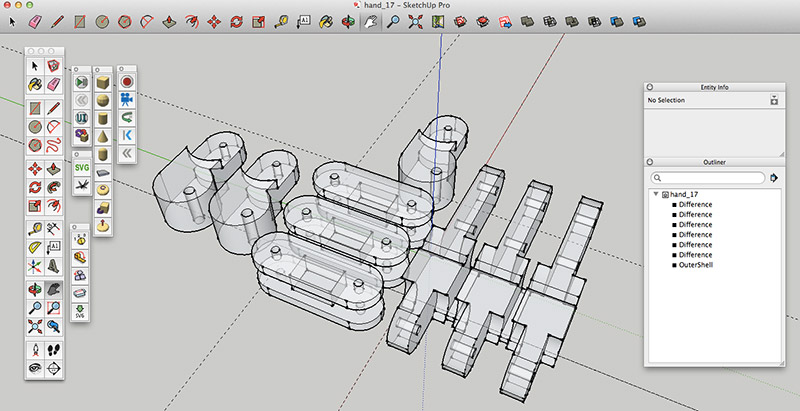Open the Outliner details arrow menu
The image size is (800, 411).
(x=773, y=178)
